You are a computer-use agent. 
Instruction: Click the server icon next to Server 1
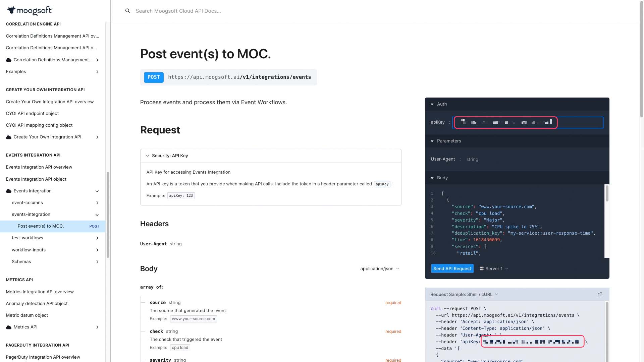(x=482, y=269)
